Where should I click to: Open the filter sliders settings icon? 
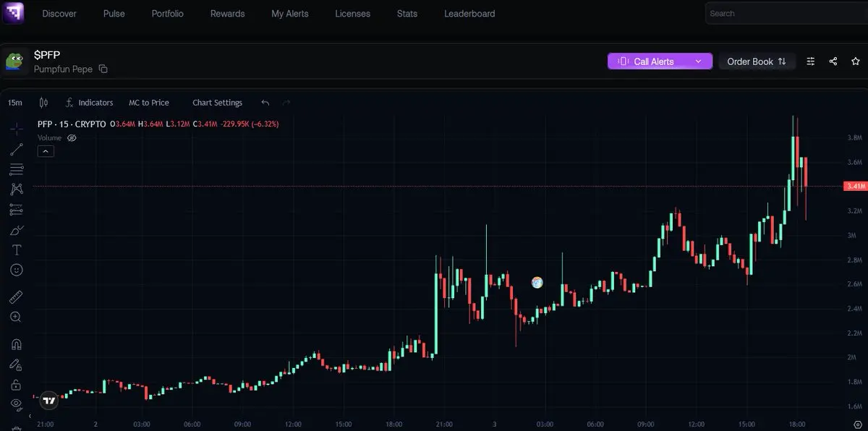[811, 61]
